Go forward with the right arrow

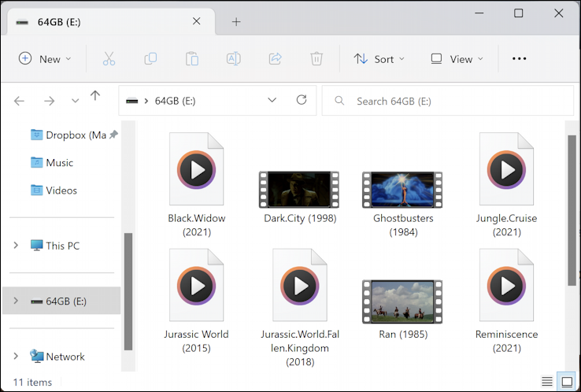click(x=50, y=101)
